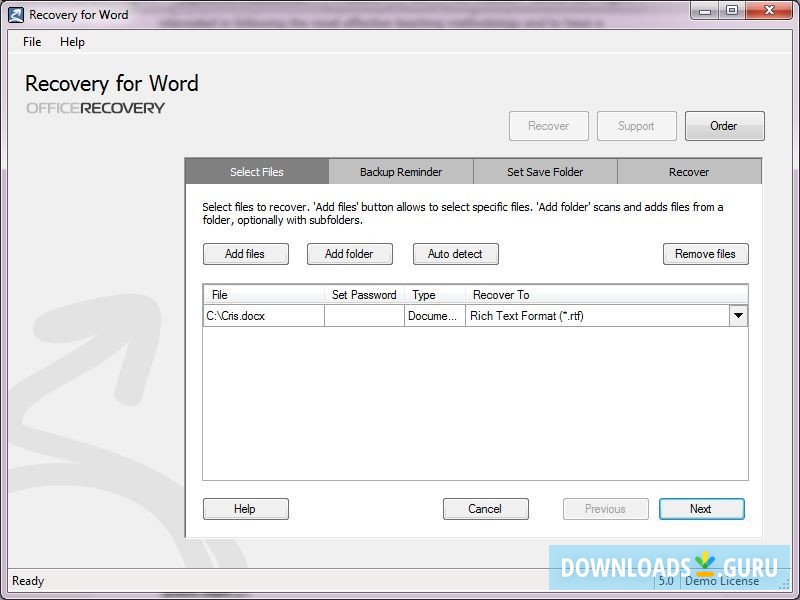Click the Add files button
Image resolution: width=800 pixels, height=600 pixels.
pos(245,253)
